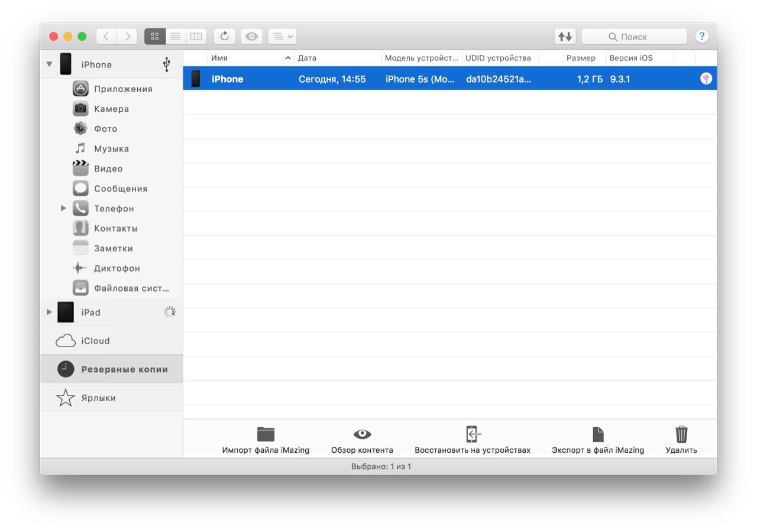Click Восстановить на устройствах

click(x=473, y=440)
